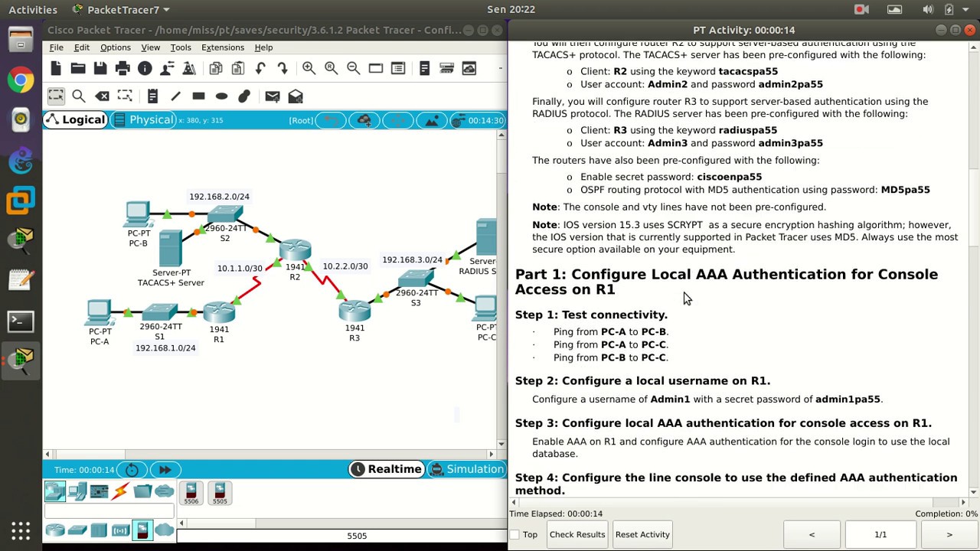Place a note on the workspace

pos(152,96)
